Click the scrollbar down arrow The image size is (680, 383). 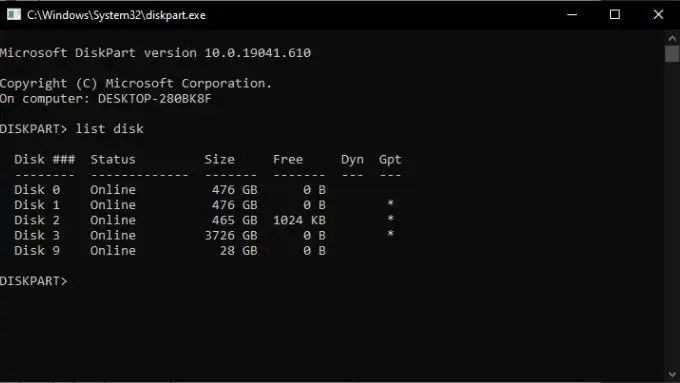coord(672,373)
